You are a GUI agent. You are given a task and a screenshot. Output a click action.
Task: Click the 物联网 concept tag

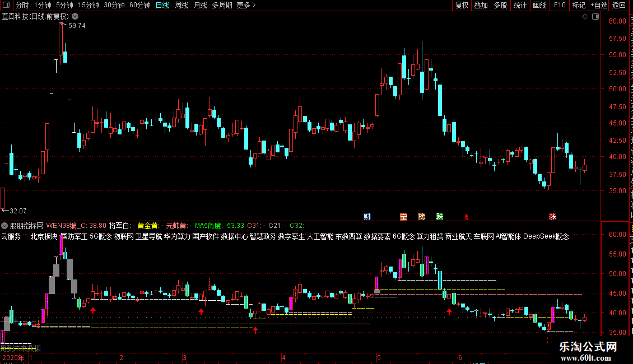tap(124, 236)
